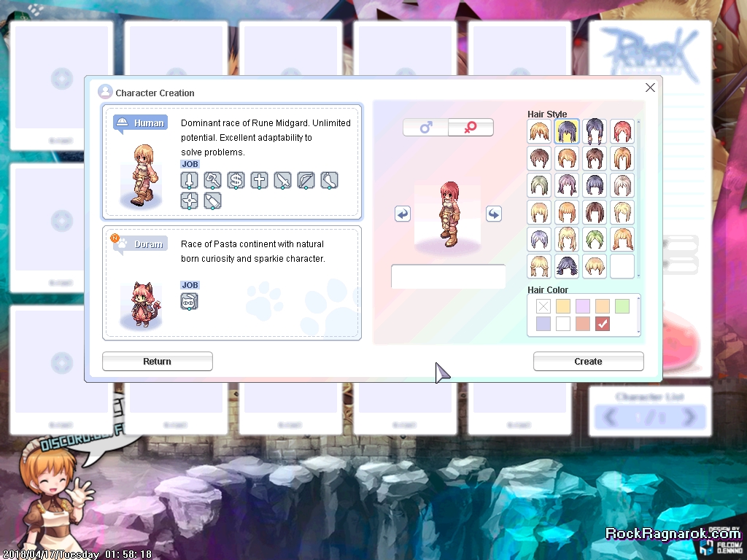Click the Merchant job dollar icon
This screenshot has width=747, height=560.
(x=236, y=181)
